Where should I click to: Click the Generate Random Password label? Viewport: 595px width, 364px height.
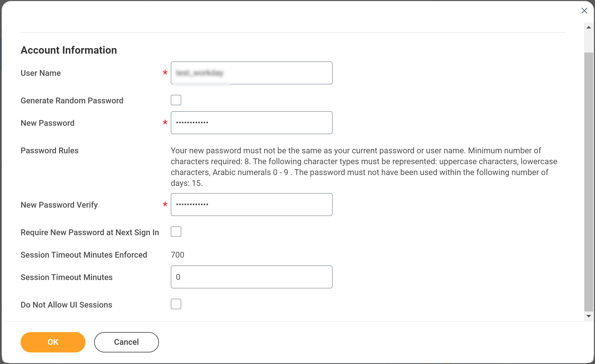(x=72, y=101)
